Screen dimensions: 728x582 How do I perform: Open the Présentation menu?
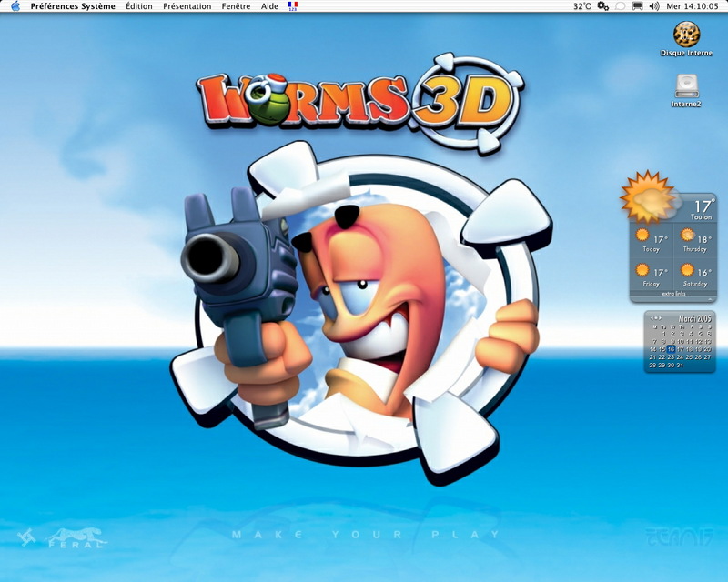point(187,6)
